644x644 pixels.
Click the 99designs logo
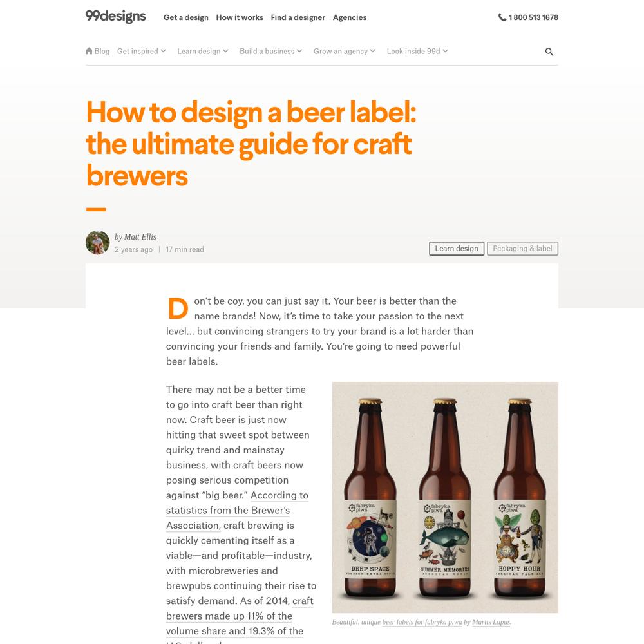tap(115, 17)
